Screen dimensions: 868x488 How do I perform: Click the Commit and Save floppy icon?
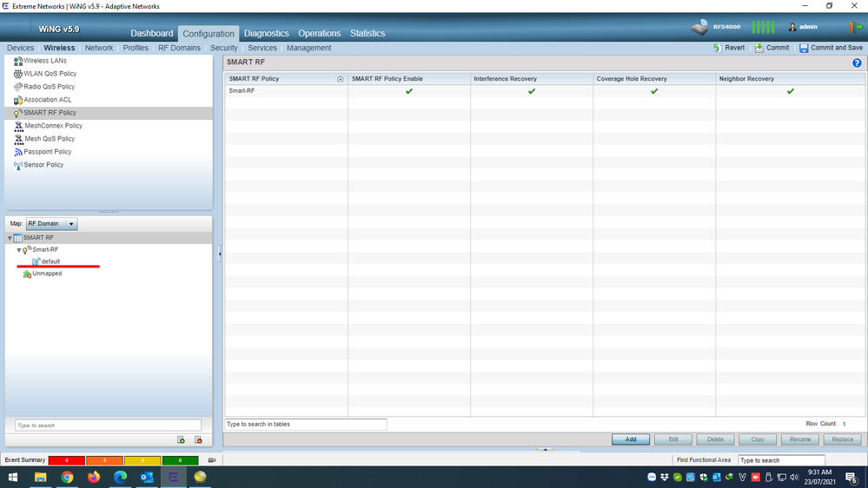tap(804, 48)
